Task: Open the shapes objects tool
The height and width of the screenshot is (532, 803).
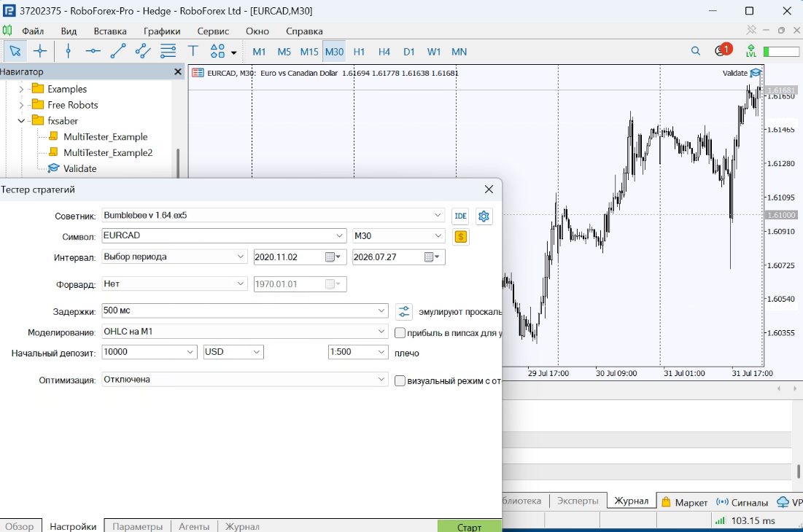Action: coord(218,51)
